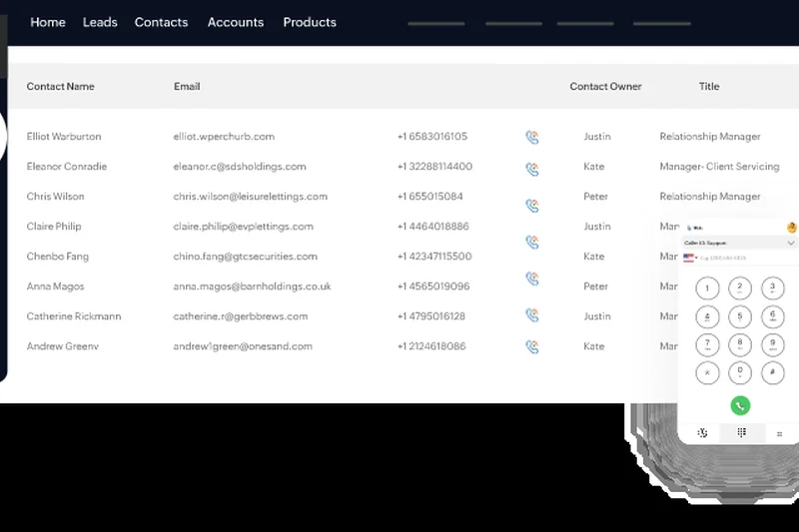Click the user avatar icon in the dialer header

coord(791,228)
